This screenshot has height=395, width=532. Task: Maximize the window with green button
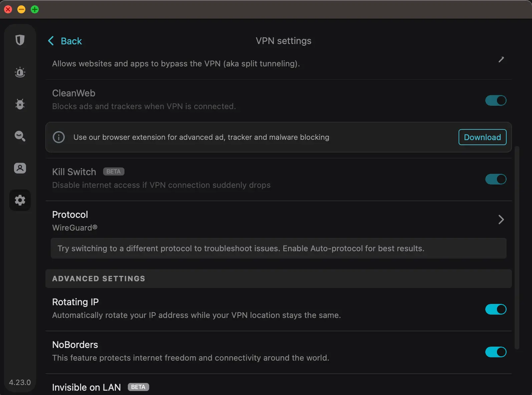tap(35, 9)
